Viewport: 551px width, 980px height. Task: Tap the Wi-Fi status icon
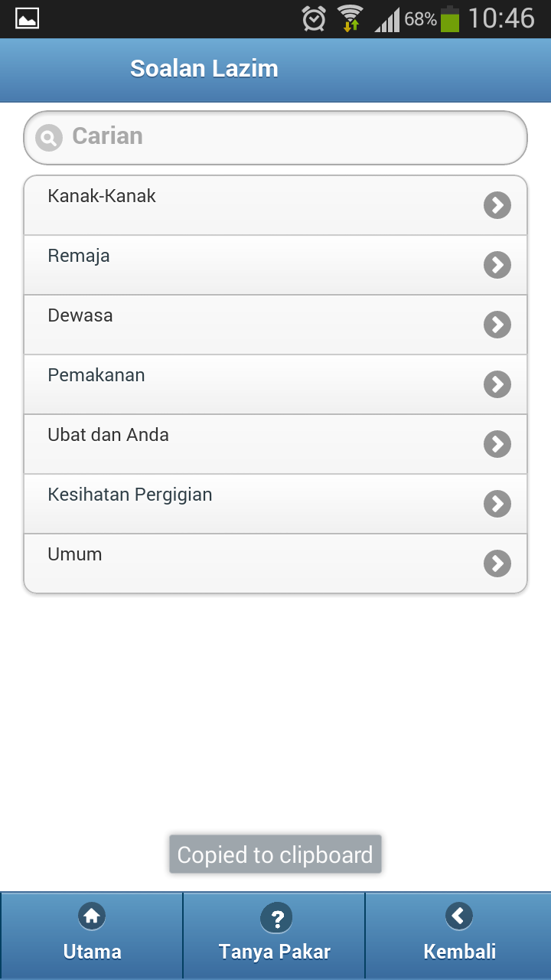tap(350, 18)
